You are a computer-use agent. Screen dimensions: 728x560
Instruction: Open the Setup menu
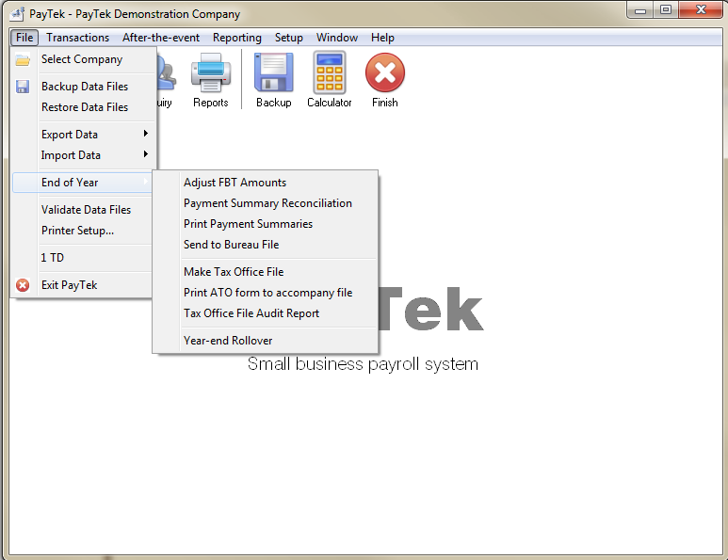coord(288,37)
